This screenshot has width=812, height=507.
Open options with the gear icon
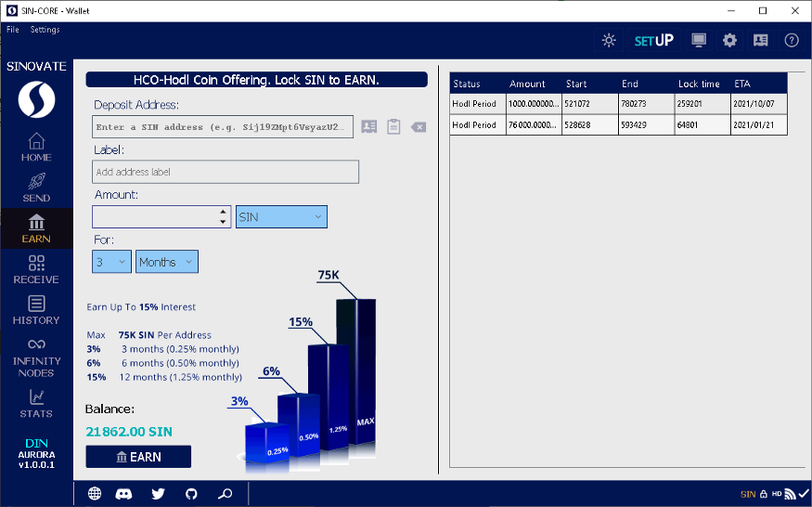click(729, 41)
